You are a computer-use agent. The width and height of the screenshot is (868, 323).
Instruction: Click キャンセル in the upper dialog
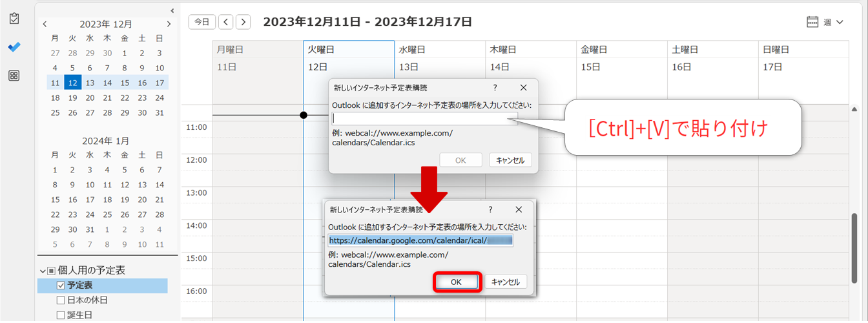(x=510, y=160)
